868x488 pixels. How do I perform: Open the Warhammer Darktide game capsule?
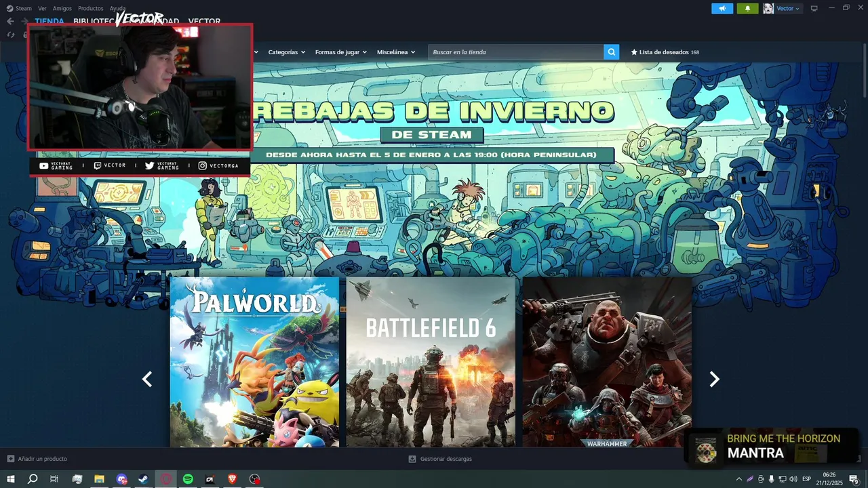(x=607, y=362)
